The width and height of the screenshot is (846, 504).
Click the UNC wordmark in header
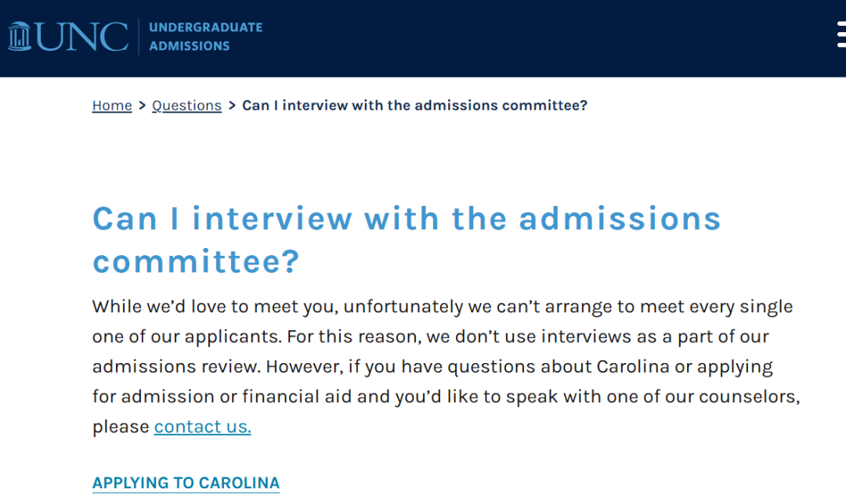click(x=82, y=37)
